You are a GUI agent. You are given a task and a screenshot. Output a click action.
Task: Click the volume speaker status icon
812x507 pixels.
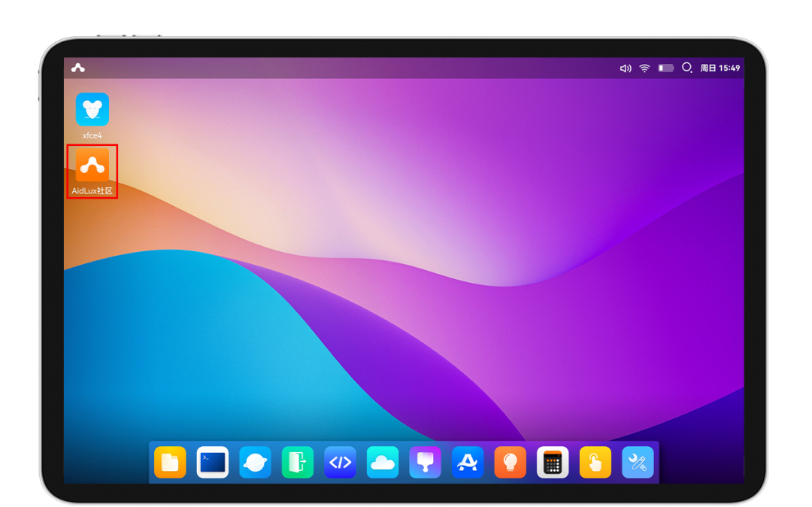tap(626, 68)
